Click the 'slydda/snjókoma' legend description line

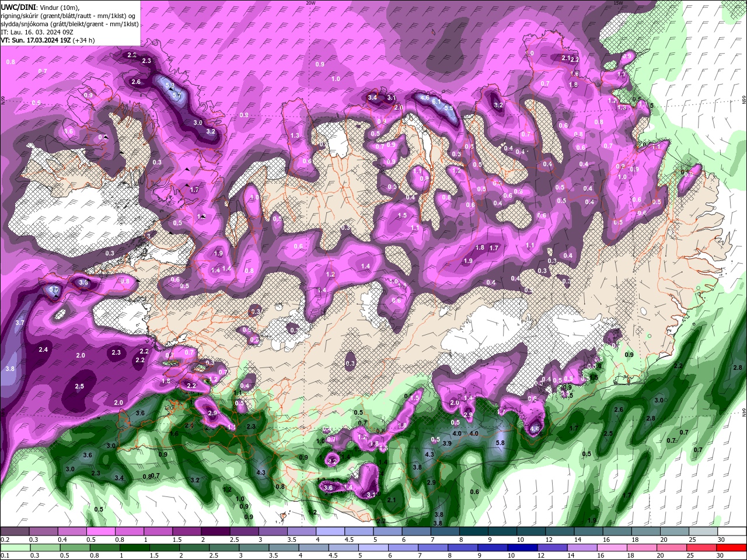(69, 24)
